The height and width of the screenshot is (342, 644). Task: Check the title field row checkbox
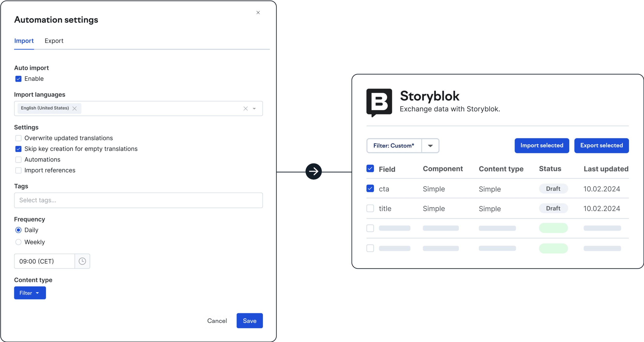370,208
